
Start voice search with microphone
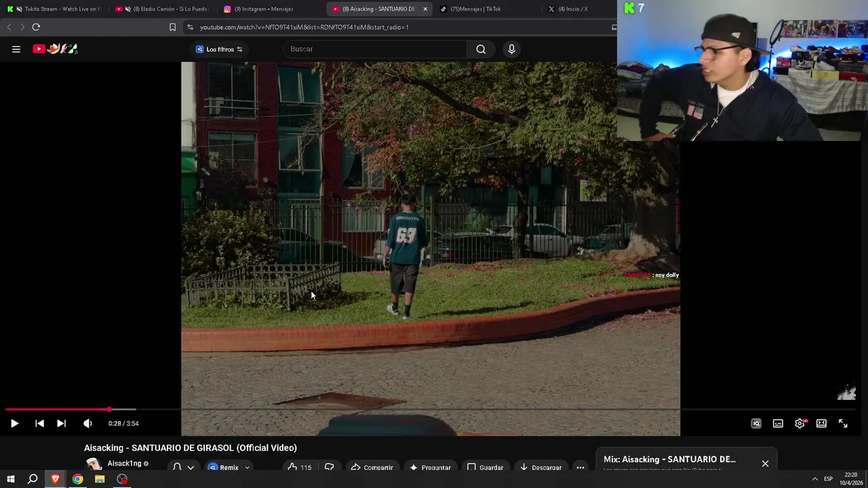coord(512,49)
